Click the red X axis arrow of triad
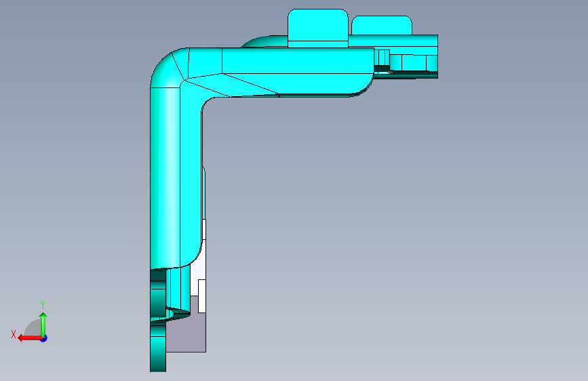The width and height of the screenshot is (588, 381). (29, 338)
